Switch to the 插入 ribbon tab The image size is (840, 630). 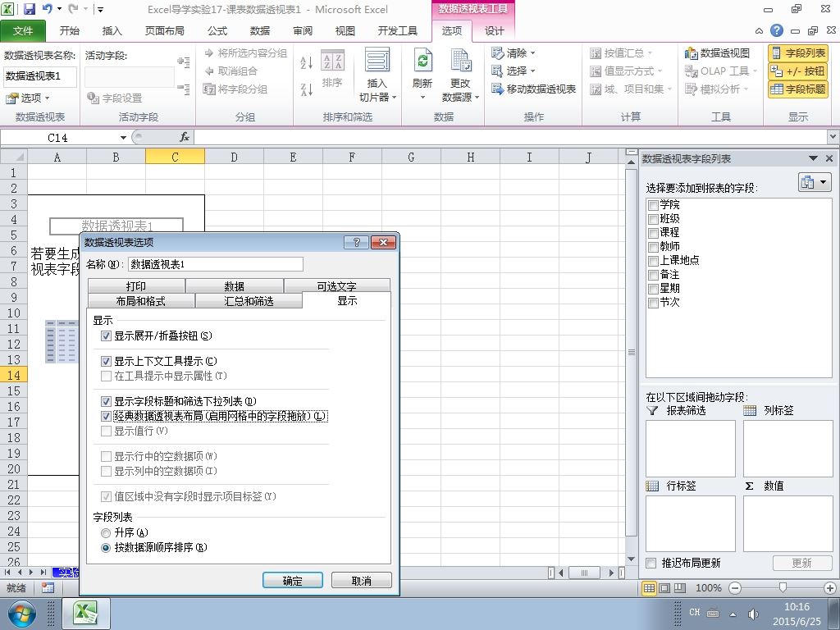pos(112,31)
